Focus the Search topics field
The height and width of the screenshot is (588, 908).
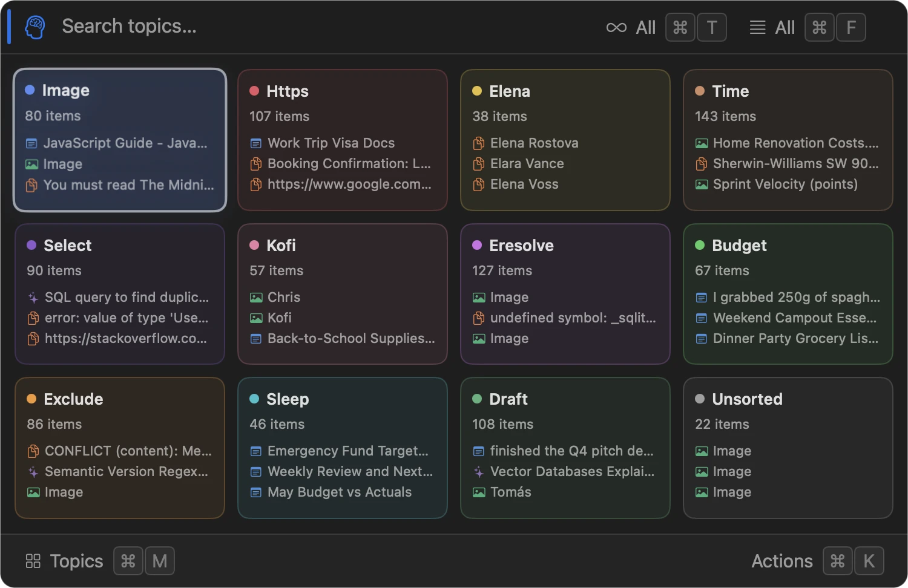pyautogui.click(x=129, y=27)
